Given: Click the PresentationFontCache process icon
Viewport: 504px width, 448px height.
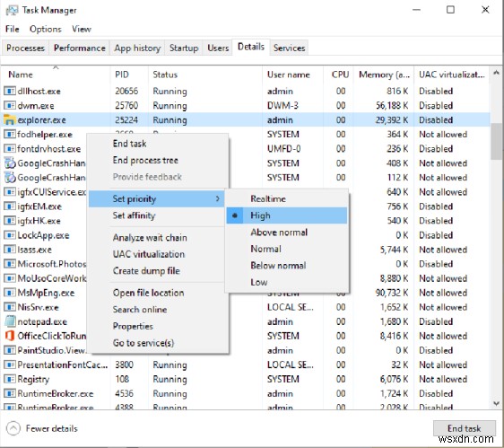Looking at the screenshot, I should [9, 365].
